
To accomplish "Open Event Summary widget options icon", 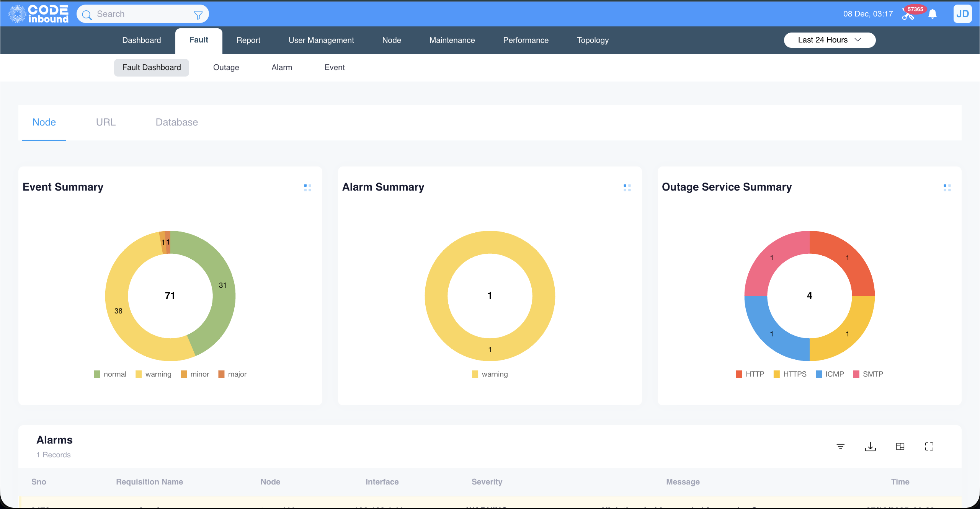I will [x=307, y=188].
